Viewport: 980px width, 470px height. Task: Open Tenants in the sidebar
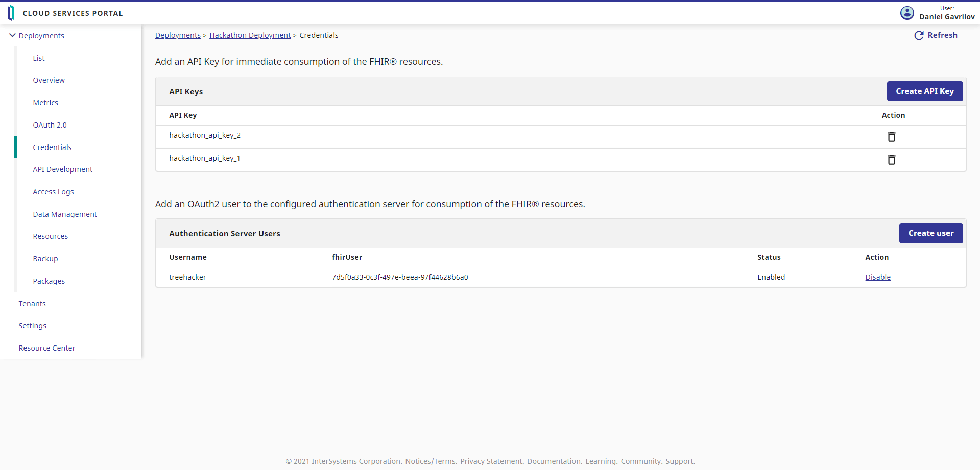pyautogui.click(x=32, y=304)
